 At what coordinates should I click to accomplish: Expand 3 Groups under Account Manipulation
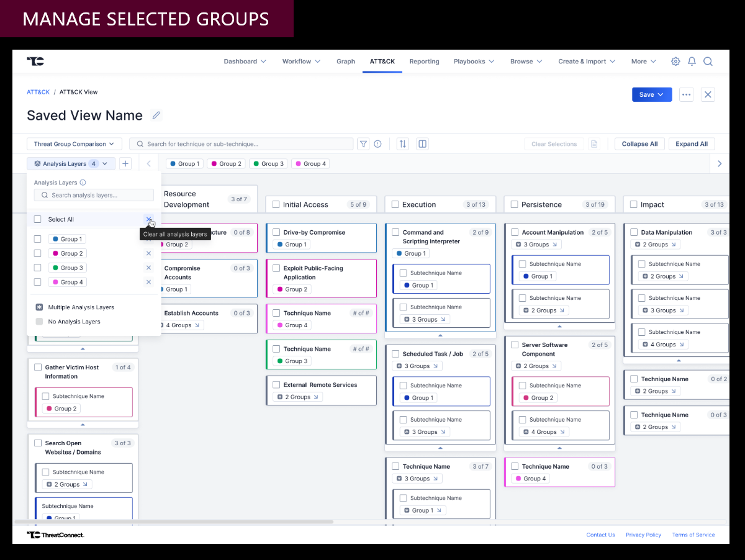coord(536,245)
